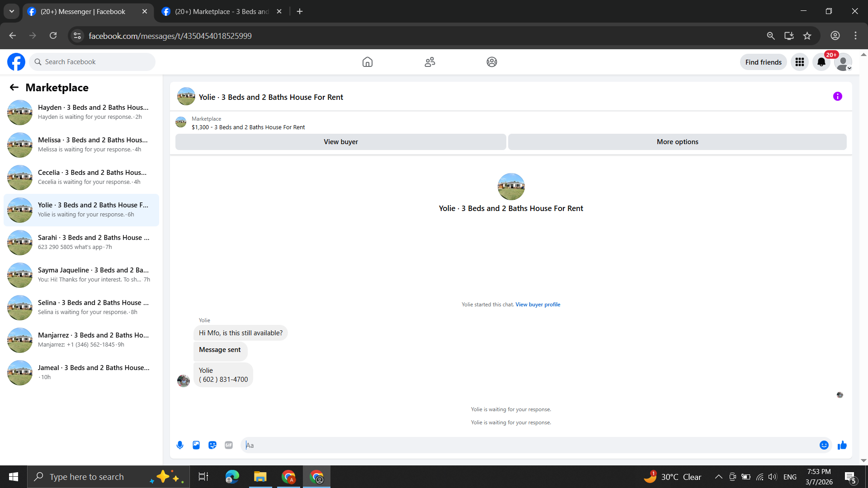This screenshot has width=868, height=488.
Task: Send a thumbs-up like
Action: pyautogui.click(x=842, y=445)
